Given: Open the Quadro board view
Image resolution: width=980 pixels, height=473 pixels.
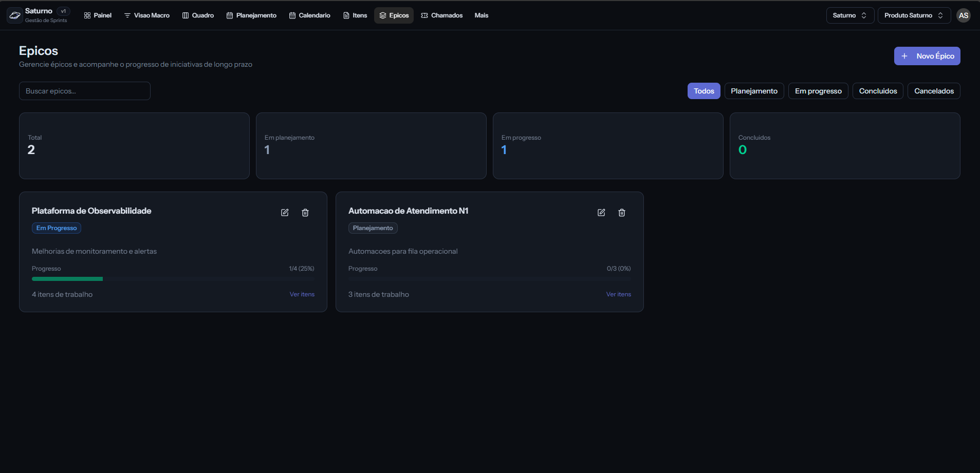Looking at the screenshot, I should [x=198, y=15].
